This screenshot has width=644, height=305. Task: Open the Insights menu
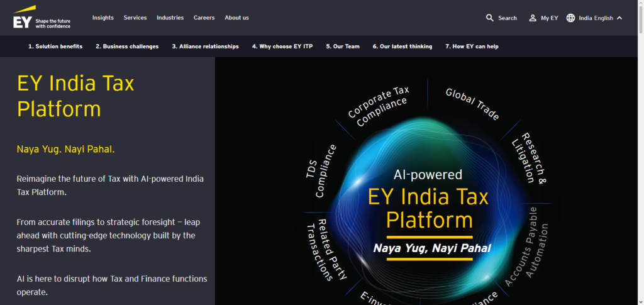coord(103,18)
